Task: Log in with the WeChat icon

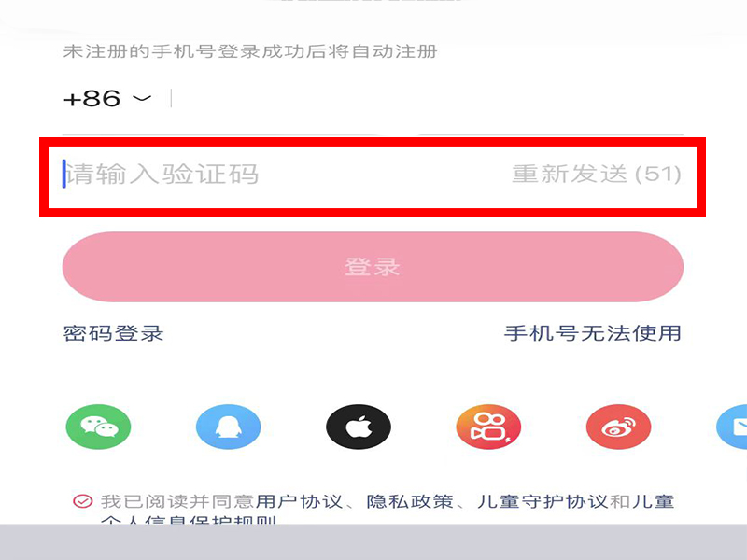Action: pyautogui.click(x=98, y=427)
